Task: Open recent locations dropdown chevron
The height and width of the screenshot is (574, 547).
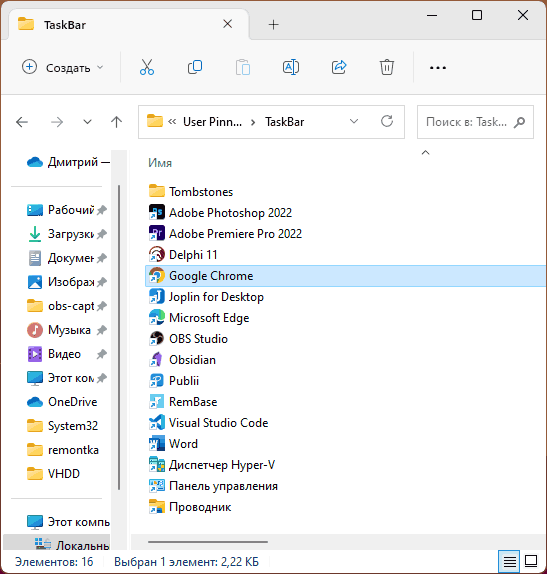Action: pyautogui.click(x=87, y=122)
